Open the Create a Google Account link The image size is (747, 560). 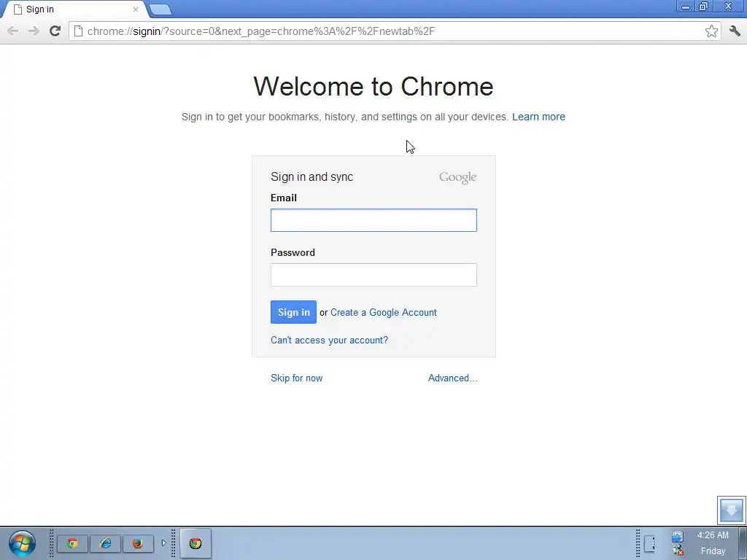coord(384,312)
